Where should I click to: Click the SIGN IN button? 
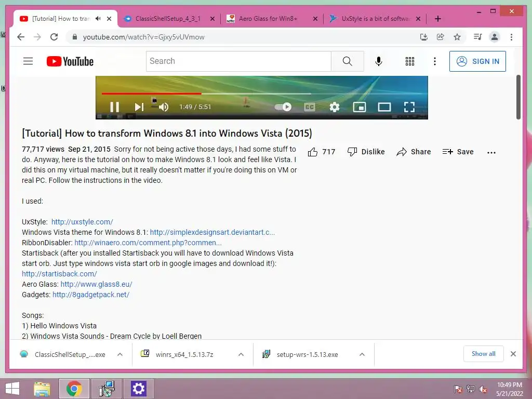[478, 61]
